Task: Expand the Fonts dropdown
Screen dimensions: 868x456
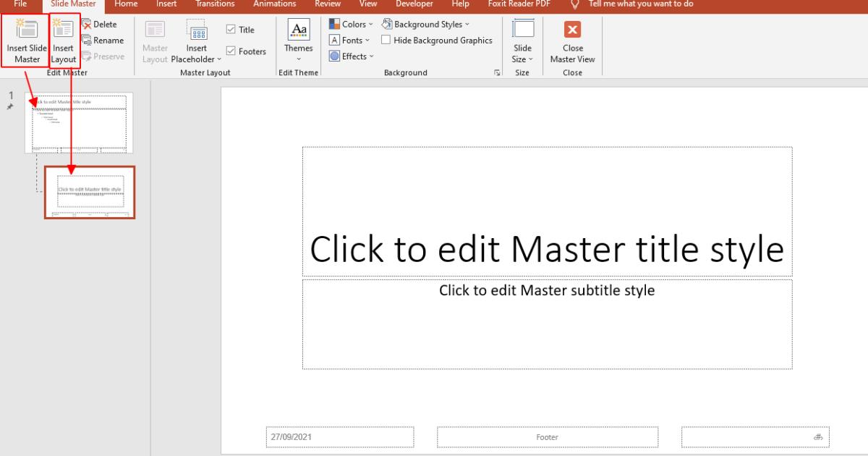Action: (350, 41)
